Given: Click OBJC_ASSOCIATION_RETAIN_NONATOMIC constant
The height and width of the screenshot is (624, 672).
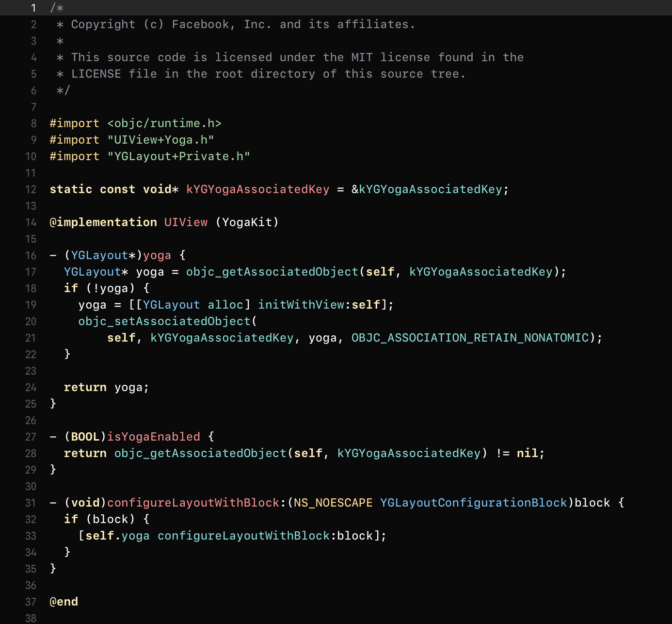Looking at the screenshot, I should click(470, 338).
